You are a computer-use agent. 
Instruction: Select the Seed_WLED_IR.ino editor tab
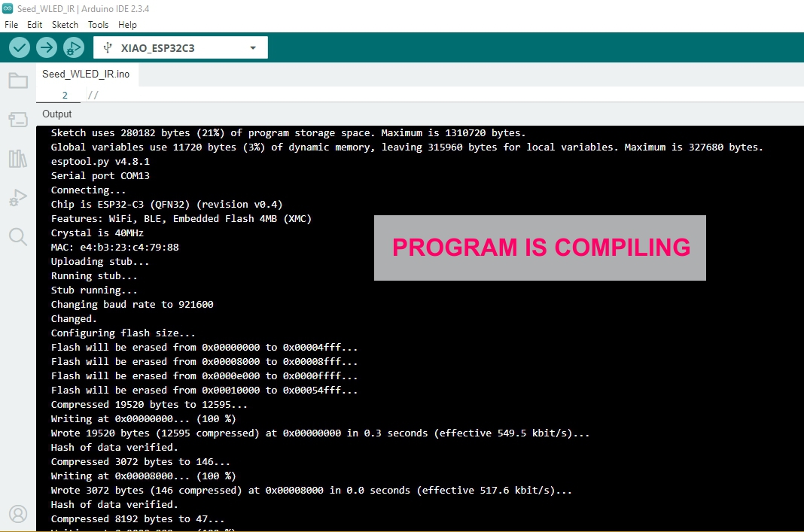(x=86, y=74)
